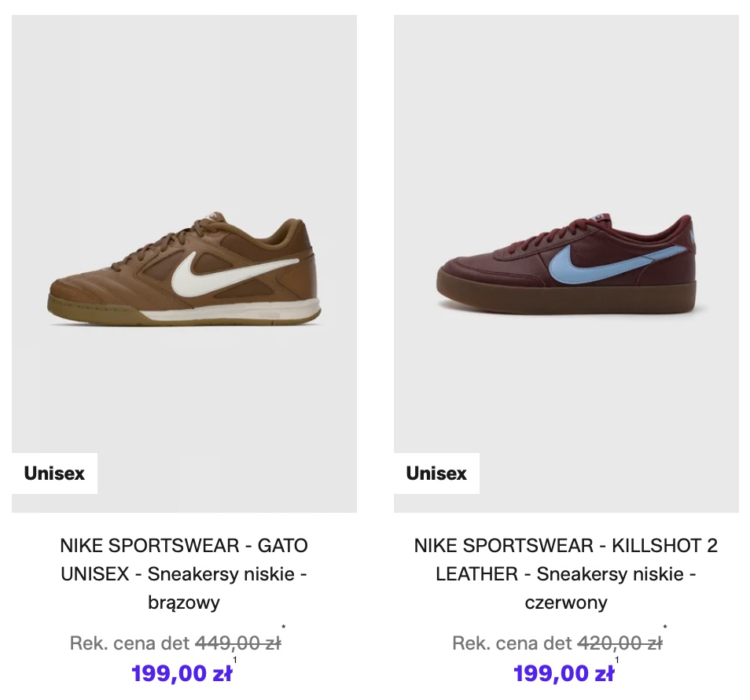
Task: Click footnote marker 1 by Gato's sale price
Action: (235, 661)
